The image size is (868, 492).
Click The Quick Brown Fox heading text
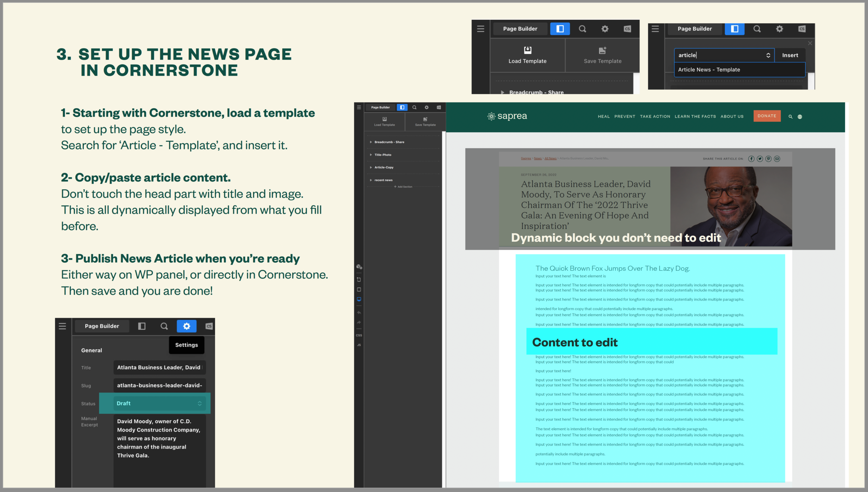click(x=612, y=268)
